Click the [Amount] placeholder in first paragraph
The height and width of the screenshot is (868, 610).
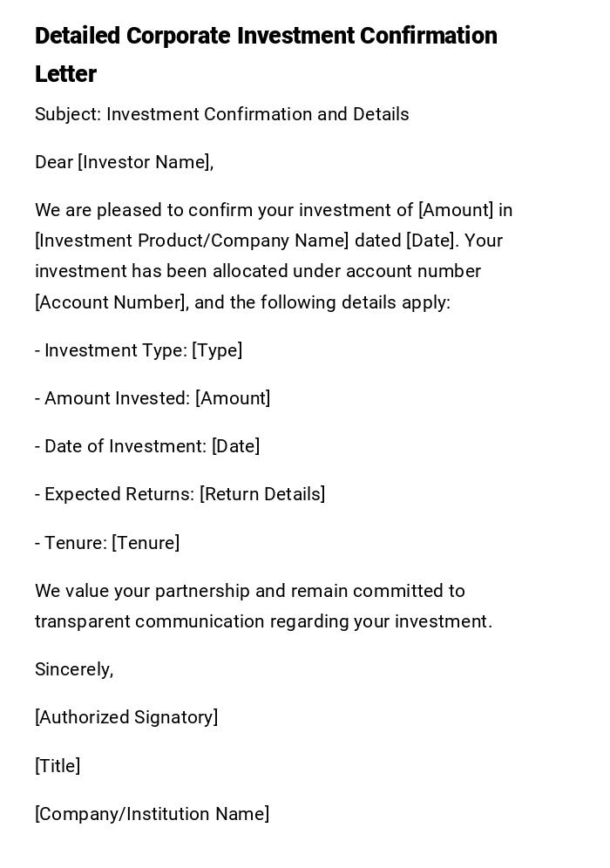pos(456,210)
